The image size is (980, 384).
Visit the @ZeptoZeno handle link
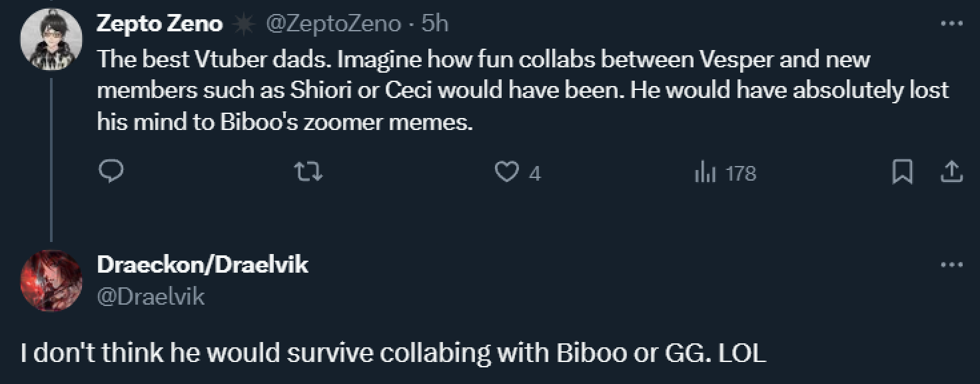[334, 24]
